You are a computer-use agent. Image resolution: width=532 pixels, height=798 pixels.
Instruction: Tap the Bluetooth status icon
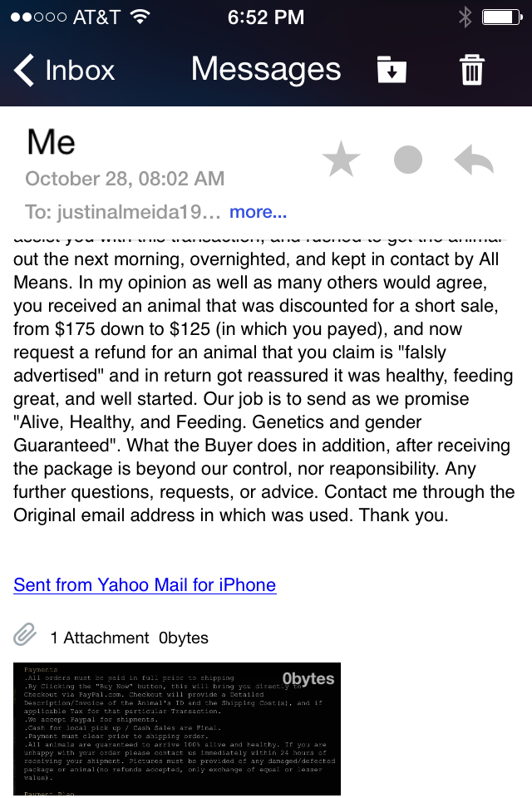(465, 17)
